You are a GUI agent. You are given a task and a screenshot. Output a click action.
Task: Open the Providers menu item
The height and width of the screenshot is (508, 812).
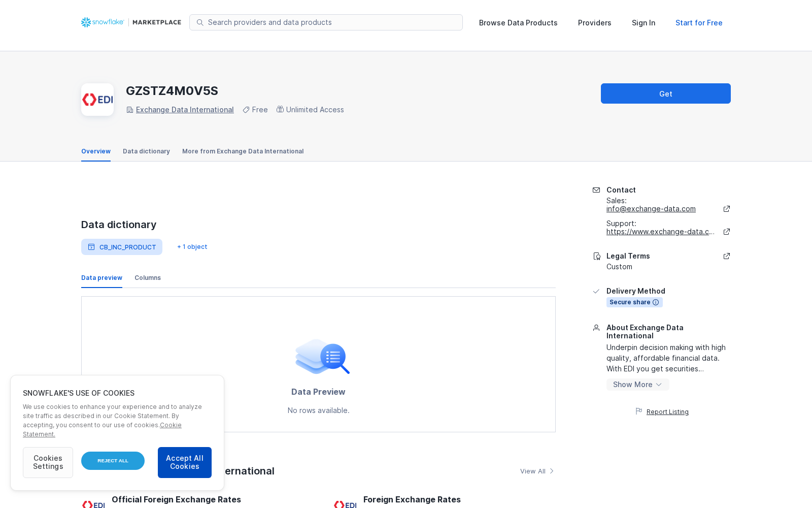click(595, 23)
